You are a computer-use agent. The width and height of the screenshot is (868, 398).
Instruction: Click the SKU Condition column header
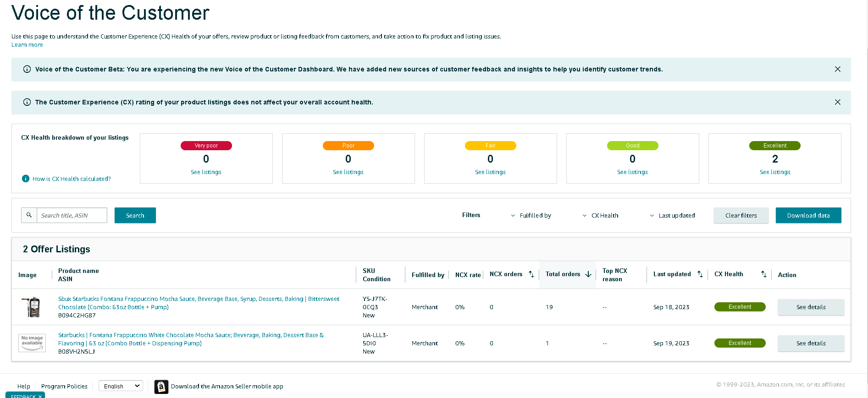coord(376,275)
